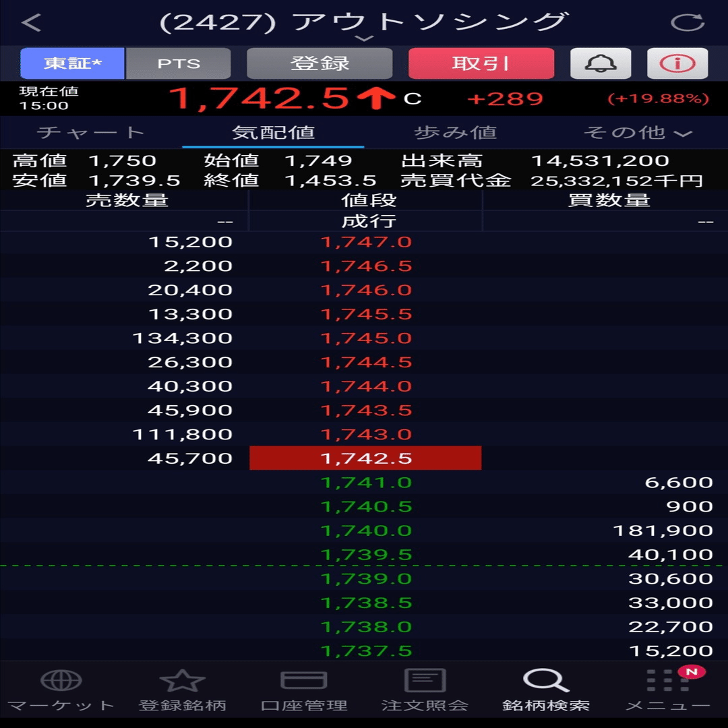Tap ask price 1,746.0
The image size is (728, 728).
[x=366, y=290]
